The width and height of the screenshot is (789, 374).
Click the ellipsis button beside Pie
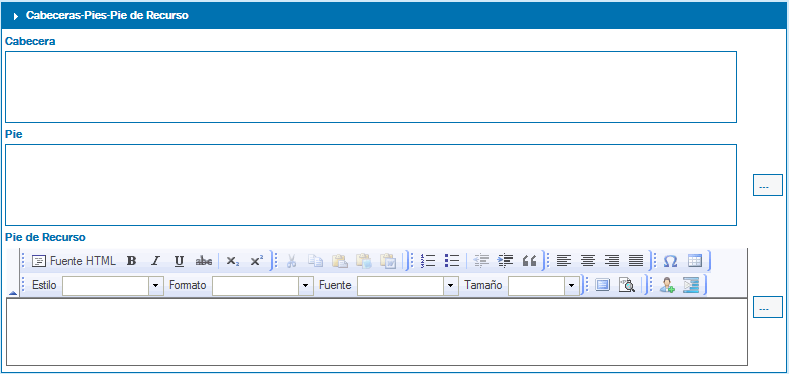(768, 185)
